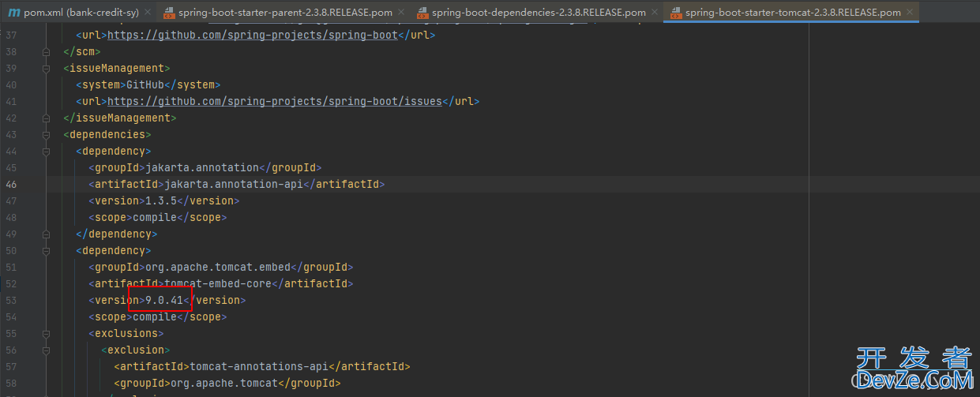This screenshot has width=980, height=397.
Task: Click the org.apache.tomcat.embed groupId text
Action: pyautogui.click(x=218, y=267)
